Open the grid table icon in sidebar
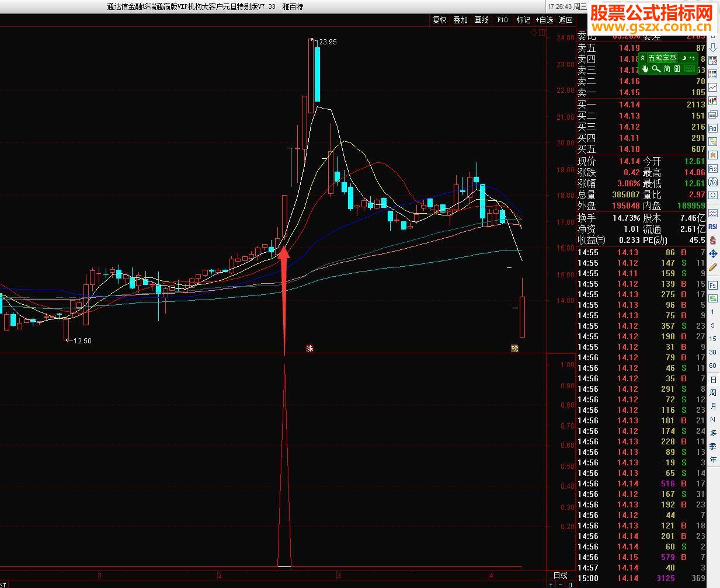This screenshot has width=720, height=588. coord(713,74)
